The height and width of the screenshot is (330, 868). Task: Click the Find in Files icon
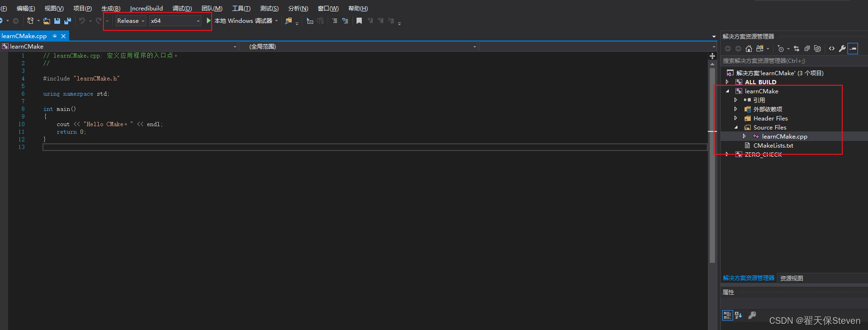tap(288, 21)
